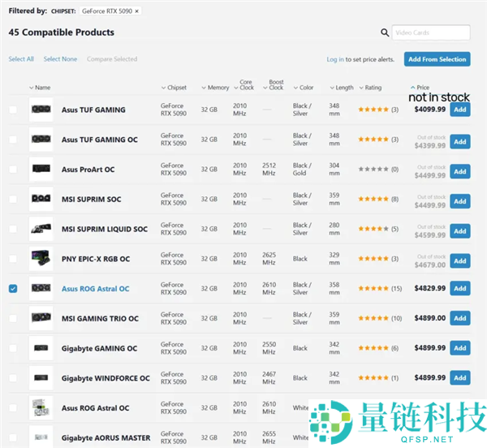Click Select None link
The width and height of the screenshot is (487, 448).
pyautogui.click(x=60, y=59)
